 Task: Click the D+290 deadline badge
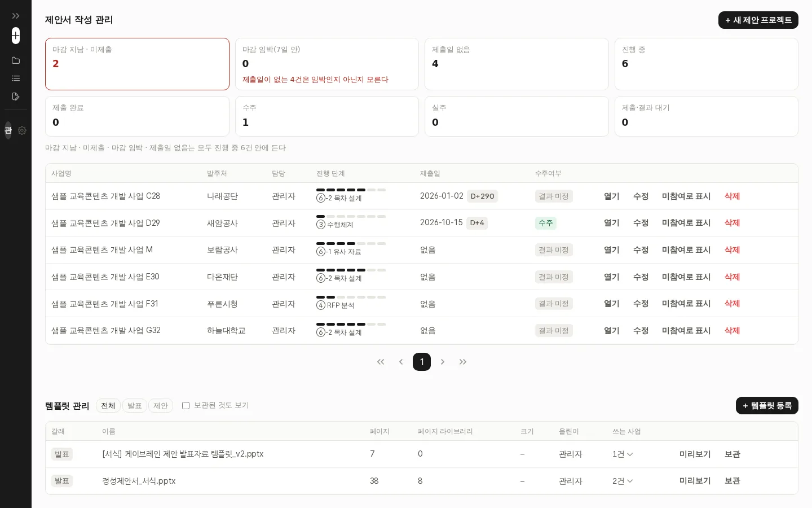click(482, 196)
